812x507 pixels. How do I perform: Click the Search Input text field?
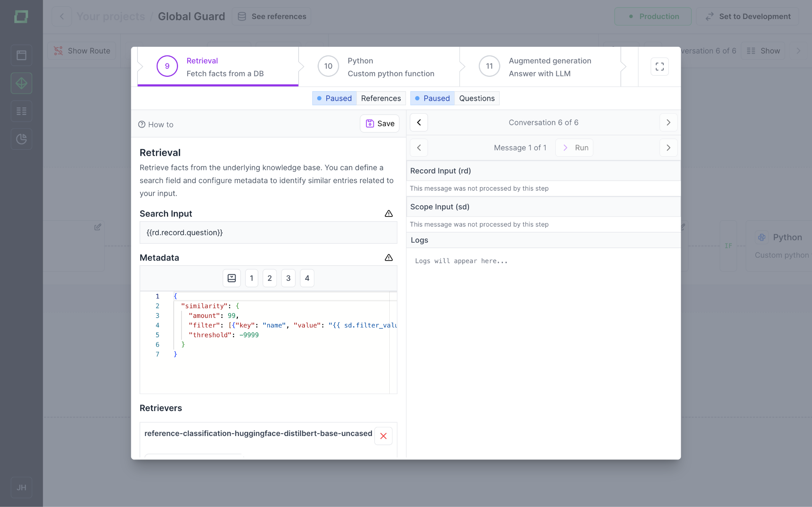pyautogui.click(x=268, y=233)
